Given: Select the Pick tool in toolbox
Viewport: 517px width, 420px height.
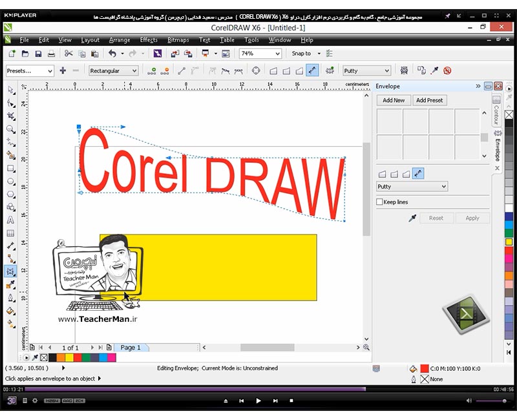Looking at the screenshot, I should coord(10,90).
